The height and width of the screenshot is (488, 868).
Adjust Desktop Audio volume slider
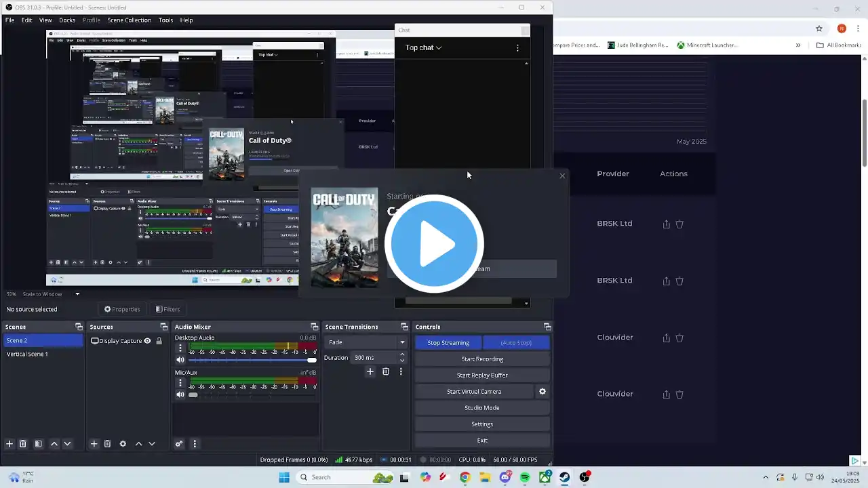pos(252,360)
